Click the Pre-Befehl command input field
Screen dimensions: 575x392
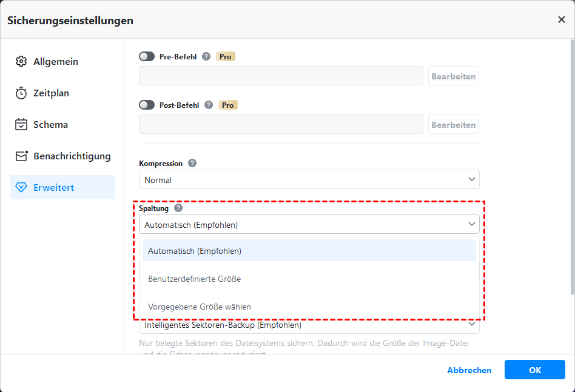pyautogui.click(x=281, y=76)
